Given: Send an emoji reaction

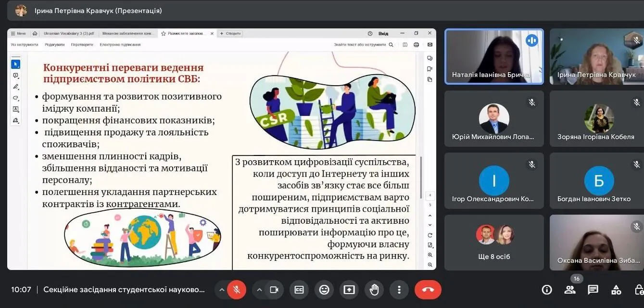Looking at the screenshot, I should pyautogui.click(x=324, y=290).
